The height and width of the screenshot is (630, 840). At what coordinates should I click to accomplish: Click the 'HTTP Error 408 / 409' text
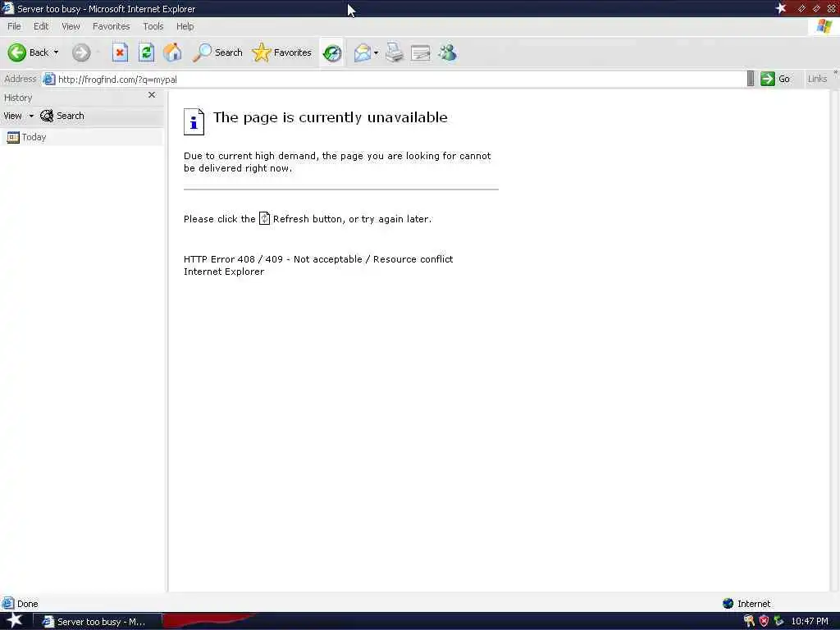[x=233, y=259]
